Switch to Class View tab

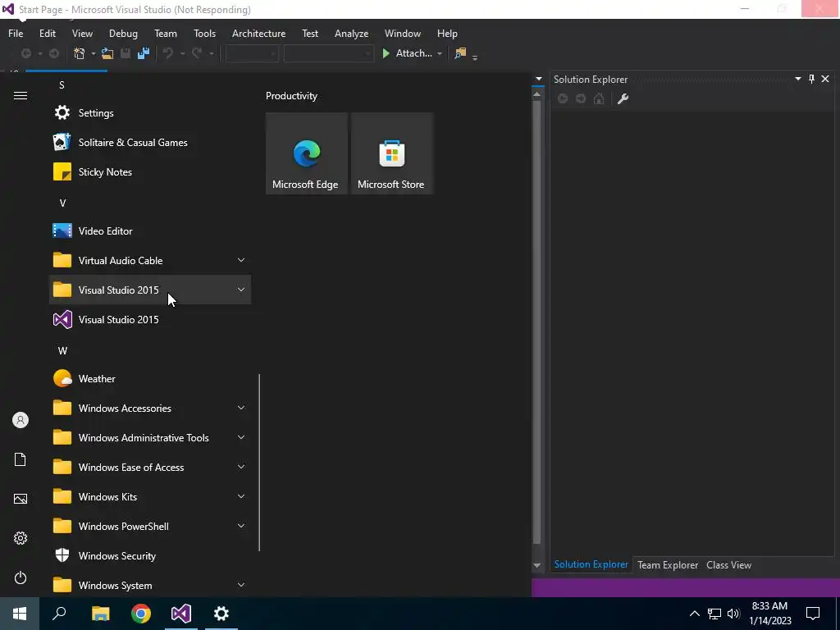coord(728,565)
